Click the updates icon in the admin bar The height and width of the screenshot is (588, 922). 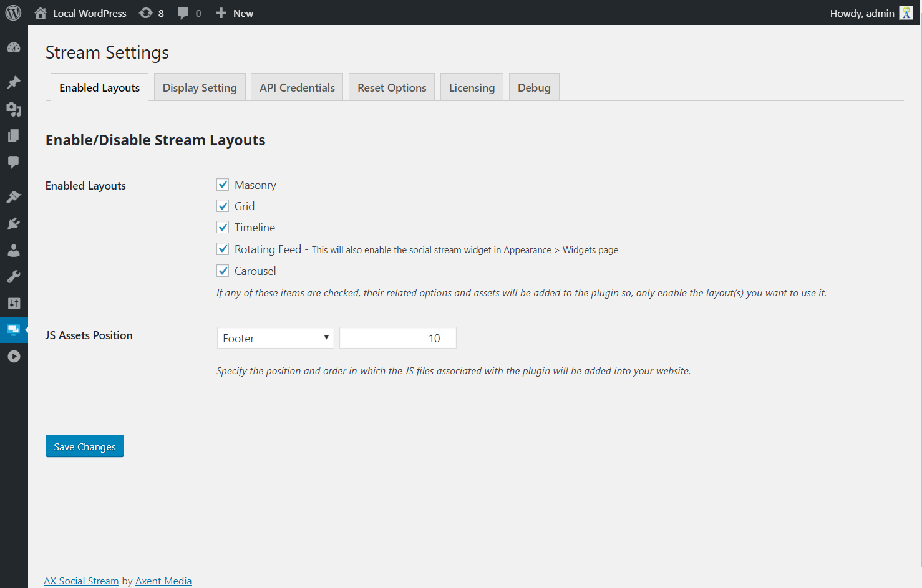click(x=152, y=13)
